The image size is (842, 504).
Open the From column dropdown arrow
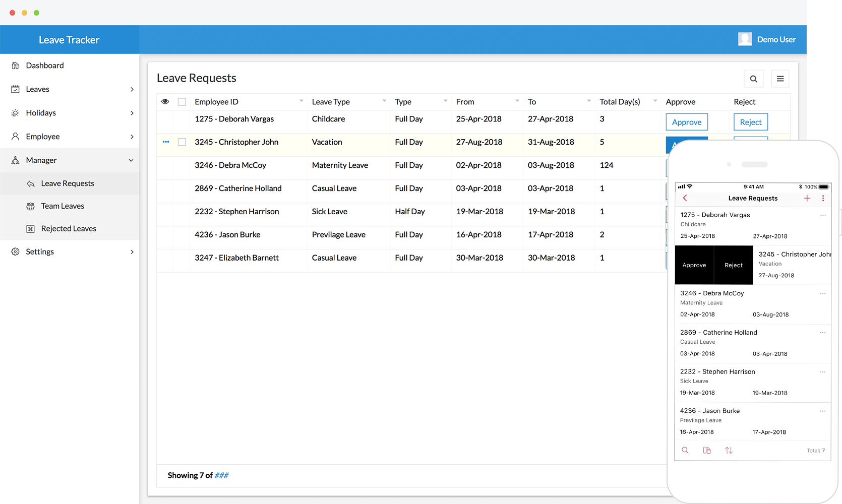pos(517,101)
